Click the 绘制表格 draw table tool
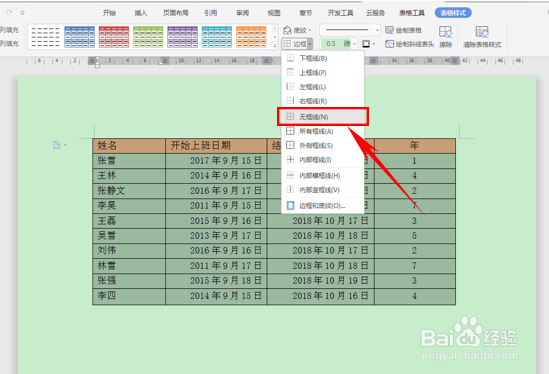The image size is (549, 374). click(404, 30)
